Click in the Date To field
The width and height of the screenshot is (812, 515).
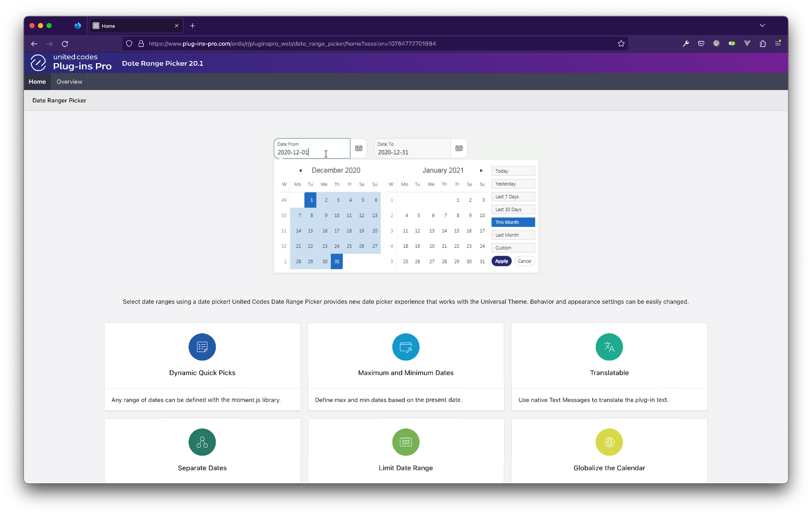click(x=412, y=148)
